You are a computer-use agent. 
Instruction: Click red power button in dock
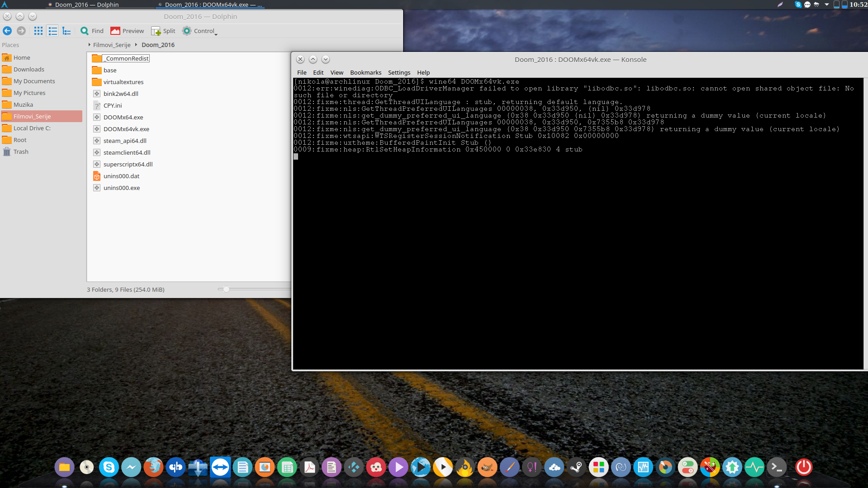point(804,467)
